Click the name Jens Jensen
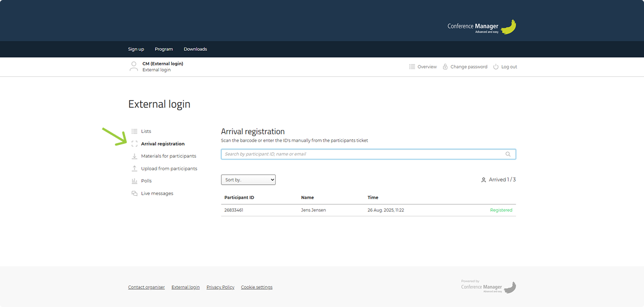 point(315,210)
